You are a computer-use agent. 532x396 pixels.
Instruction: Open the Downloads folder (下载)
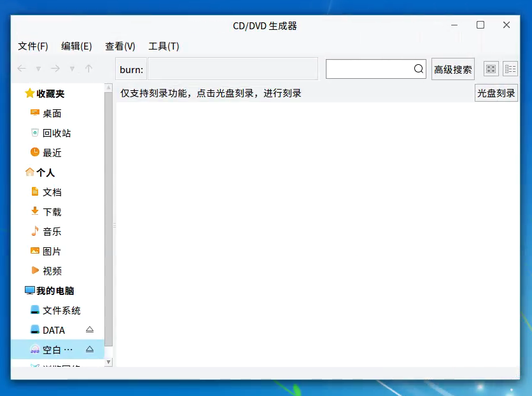click(x=52, y=212)
